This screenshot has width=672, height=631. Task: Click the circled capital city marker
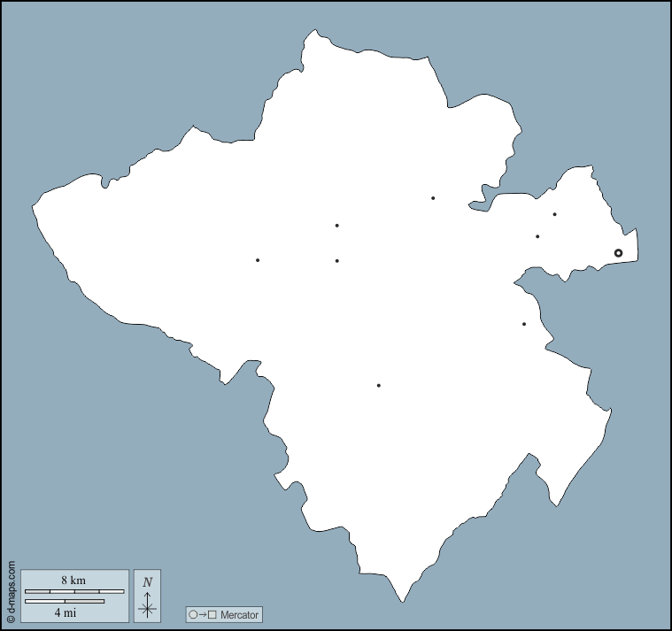click(618, 253)
